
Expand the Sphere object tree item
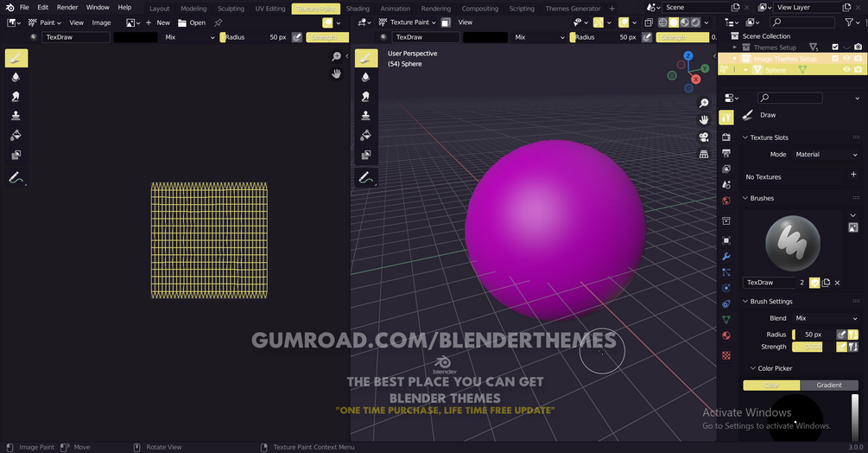pyautogui.click(x=745, y=70)
